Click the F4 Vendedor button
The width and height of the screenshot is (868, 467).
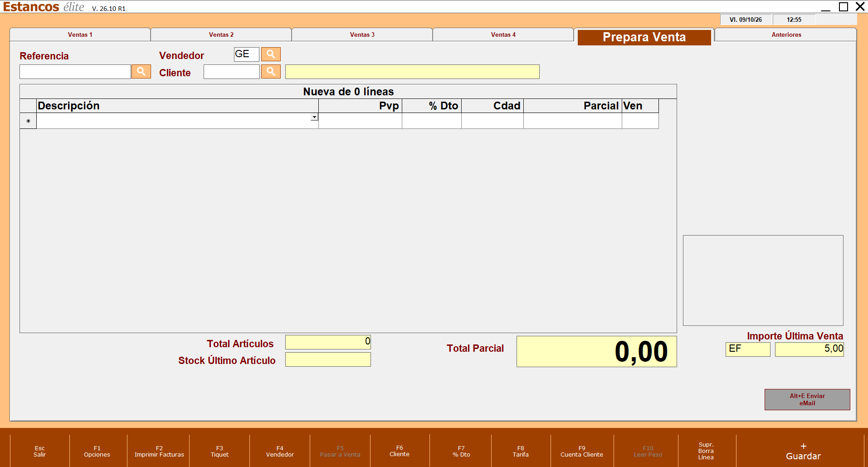(x=280, y=451)
